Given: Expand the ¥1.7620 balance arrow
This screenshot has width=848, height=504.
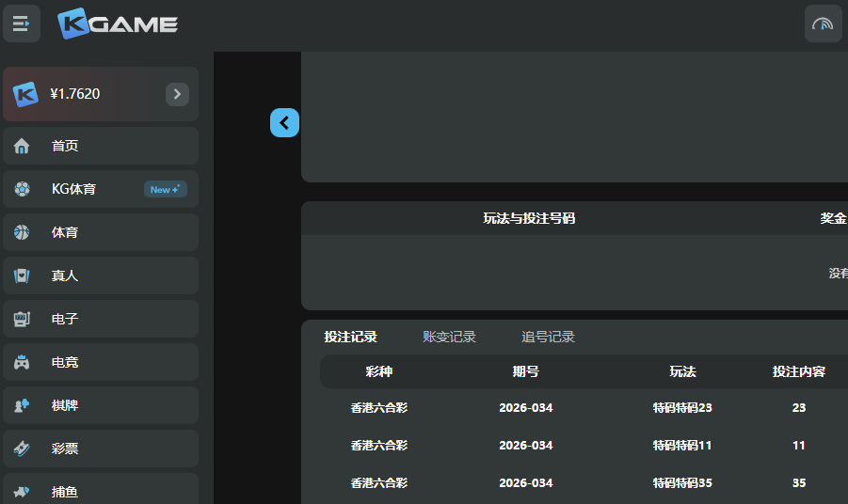Looking at the screenshot, I should point(177,94).
